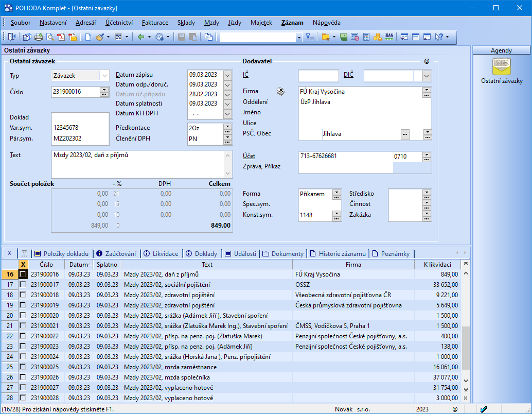Click the Agendy panel header button
This screenshot has width=532, height=414.
point(501,50)
